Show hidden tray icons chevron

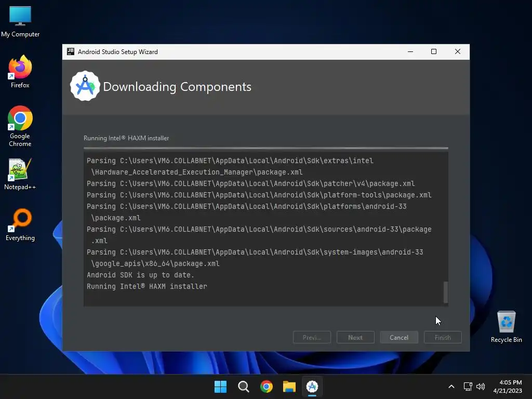(x=451, y=387)
